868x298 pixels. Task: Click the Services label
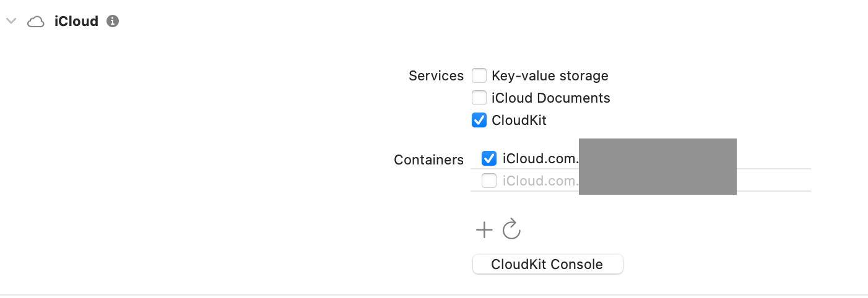coord(436,75)
